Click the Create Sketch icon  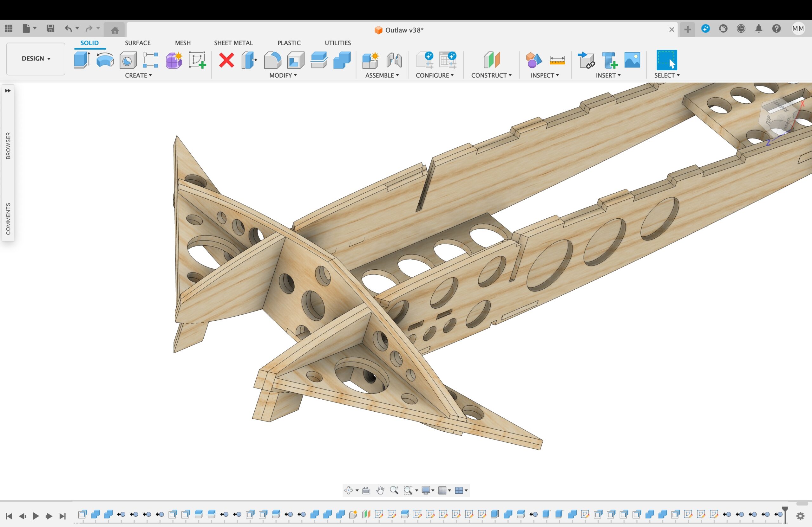pos(197,60)
